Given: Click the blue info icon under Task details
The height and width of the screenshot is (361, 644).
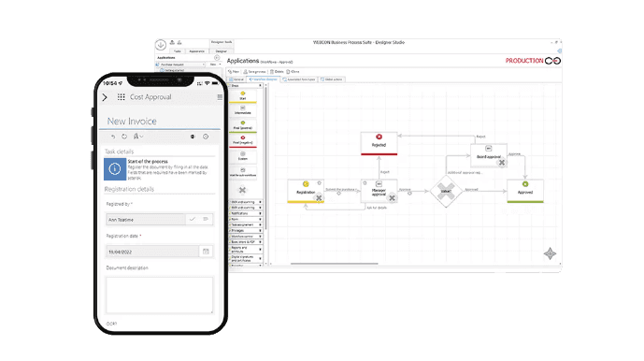Looking at the screenshot, I should (x=115, y=169).
